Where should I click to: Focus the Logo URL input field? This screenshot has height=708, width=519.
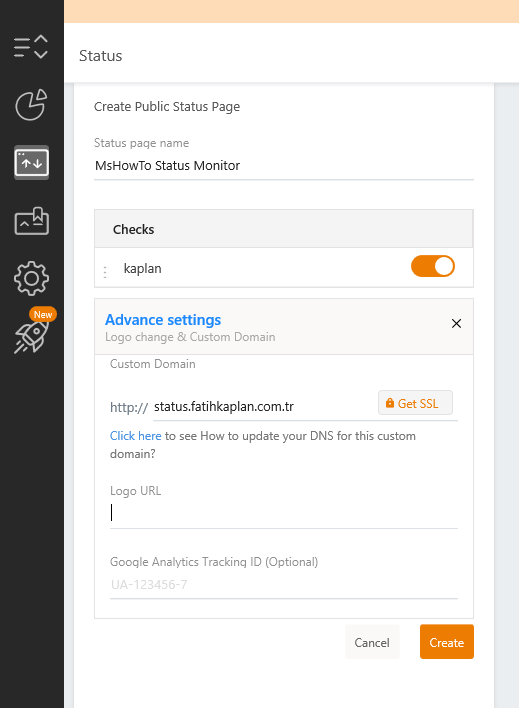coord(284,513)
